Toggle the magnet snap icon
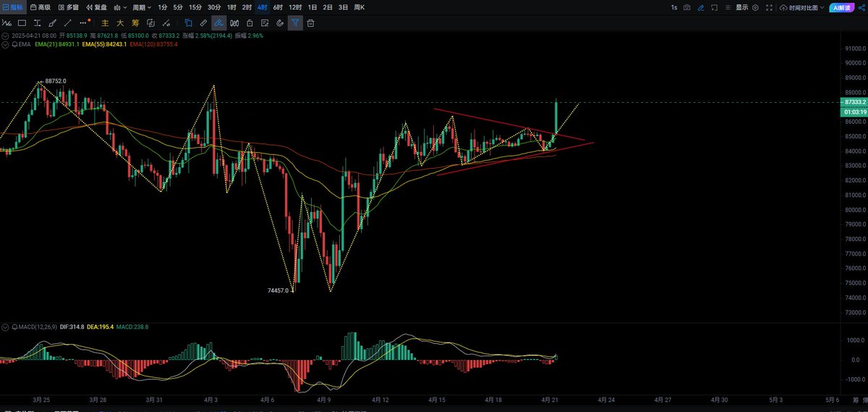This screenshot has width=868, height=412. [x=280, y=23]
